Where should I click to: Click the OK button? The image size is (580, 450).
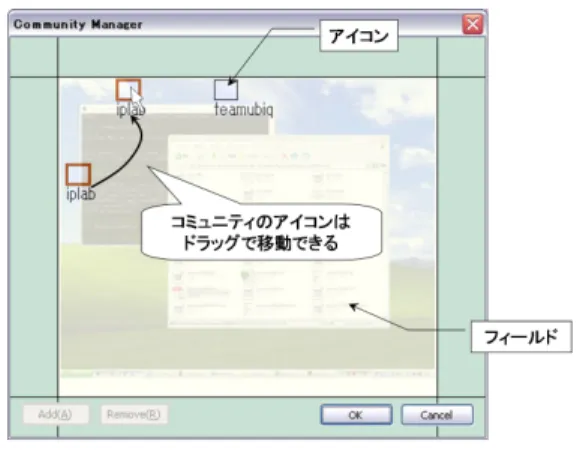356,415
